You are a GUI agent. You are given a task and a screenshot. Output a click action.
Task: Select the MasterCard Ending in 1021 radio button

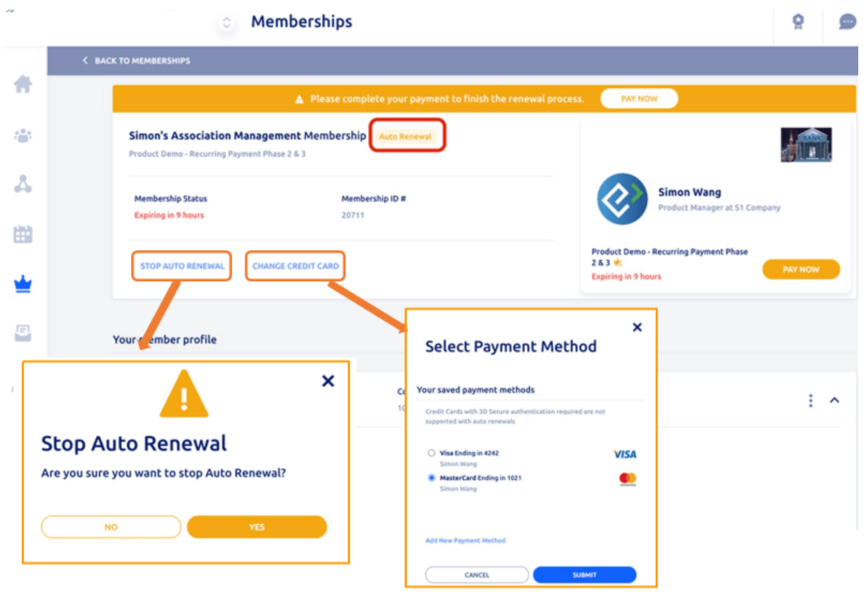[431, 478]
